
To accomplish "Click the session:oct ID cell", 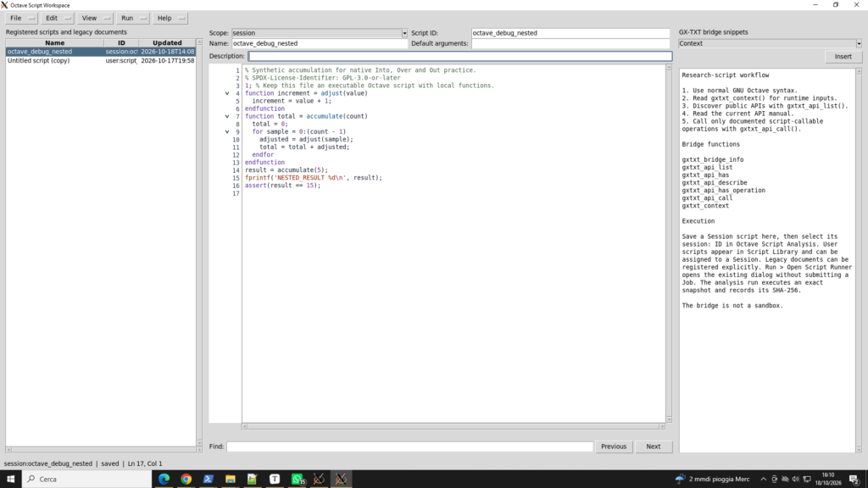I will tap(121, 52).
